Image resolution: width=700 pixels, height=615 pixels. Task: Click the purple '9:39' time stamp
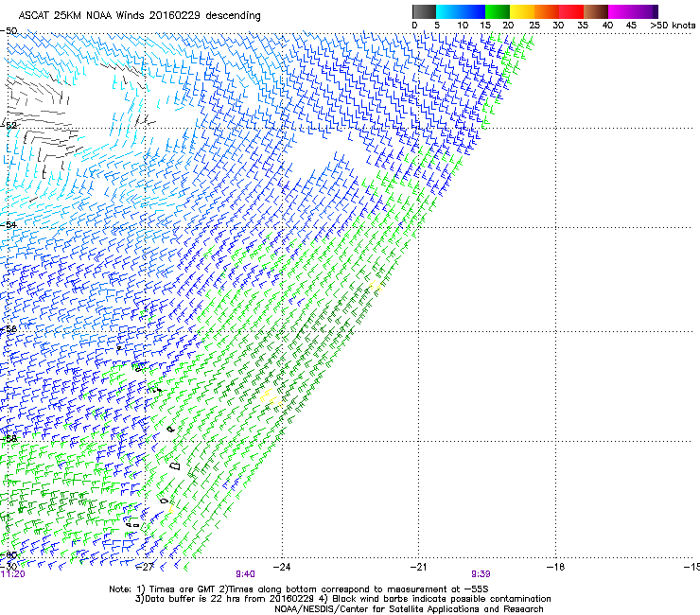(x=481, y=574)
